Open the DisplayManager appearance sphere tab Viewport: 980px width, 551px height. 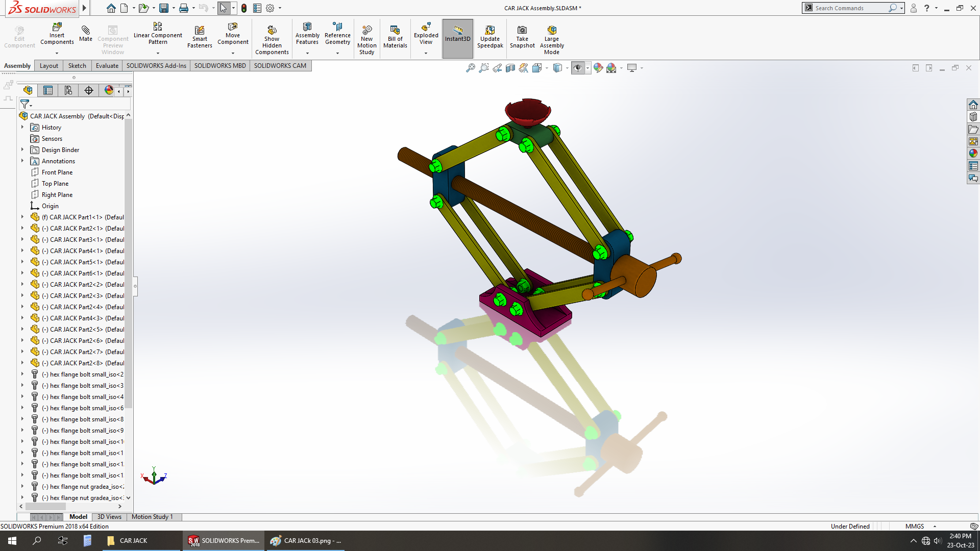pos(109,90)
